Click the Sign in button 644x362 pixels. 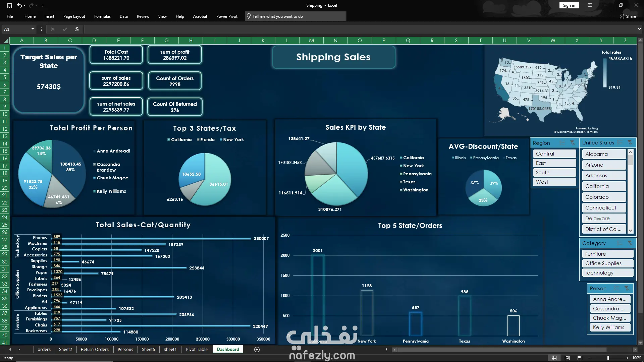(569, 5)
